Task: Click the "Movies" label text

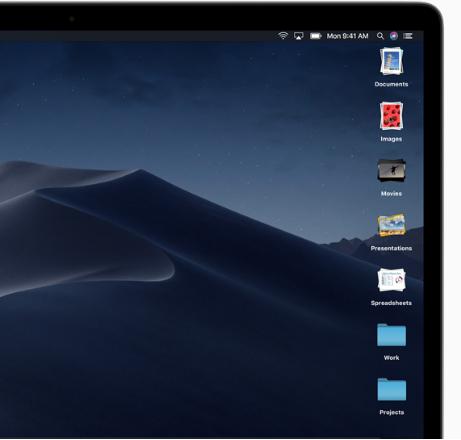Action: pos(391,194)
